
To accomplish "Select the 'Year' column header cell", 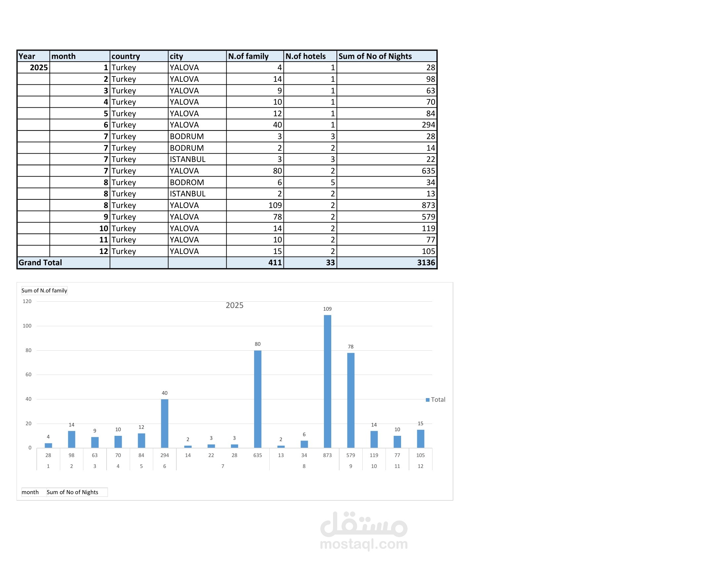I will click(33, 56).
